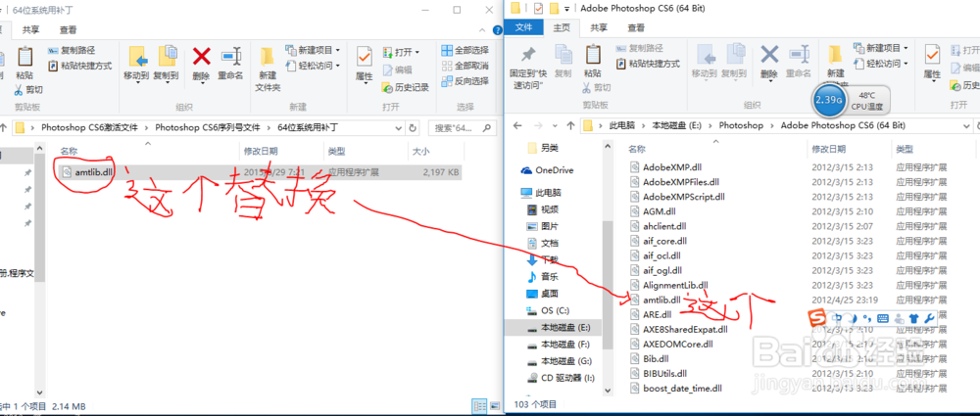Open 新建项目 dropdown in right window
Viewport: 980px width, 416px height.
(880, 48)
